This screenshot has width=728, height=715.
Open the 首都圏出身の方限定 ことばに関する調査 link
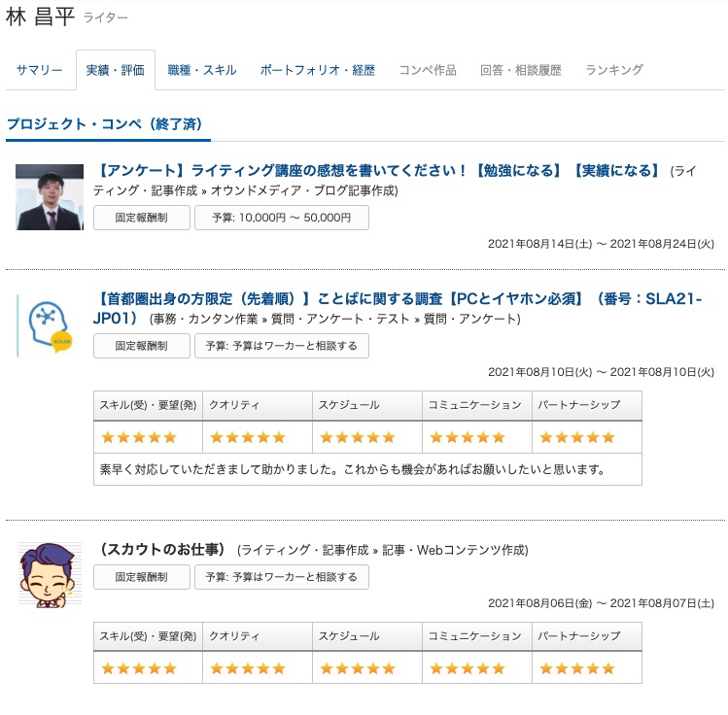coord(399,299)
